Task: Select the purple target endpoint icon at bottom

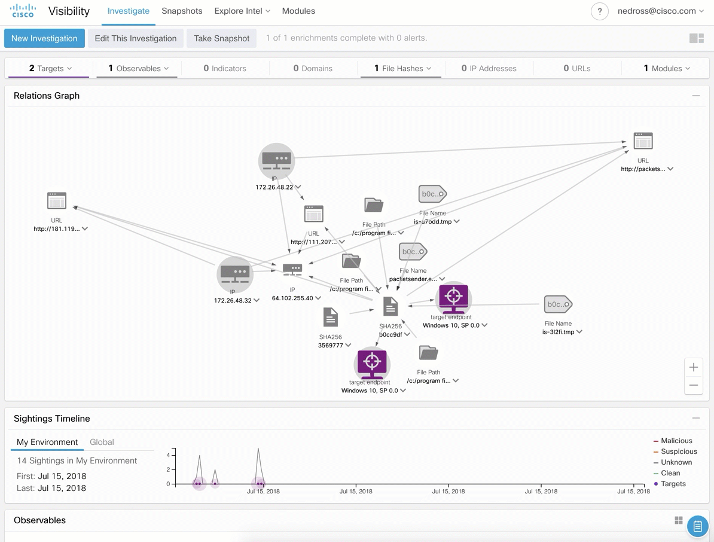Action: tap(372, 361)
